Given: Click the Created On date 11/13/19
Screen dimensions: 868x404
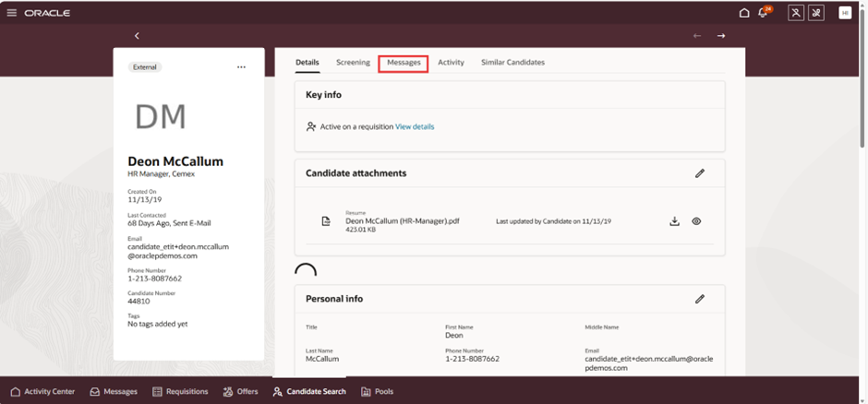Looking at the screenshot, I should point(144,199).
